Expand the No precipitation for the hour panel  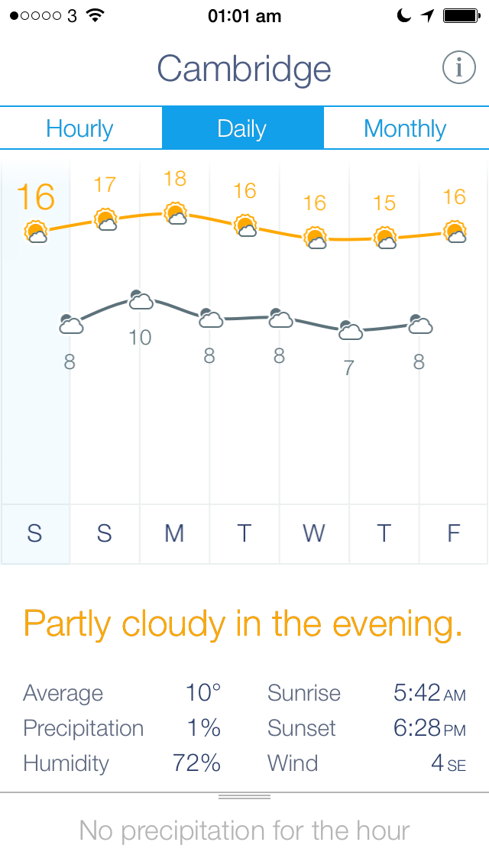pos(244,831)
